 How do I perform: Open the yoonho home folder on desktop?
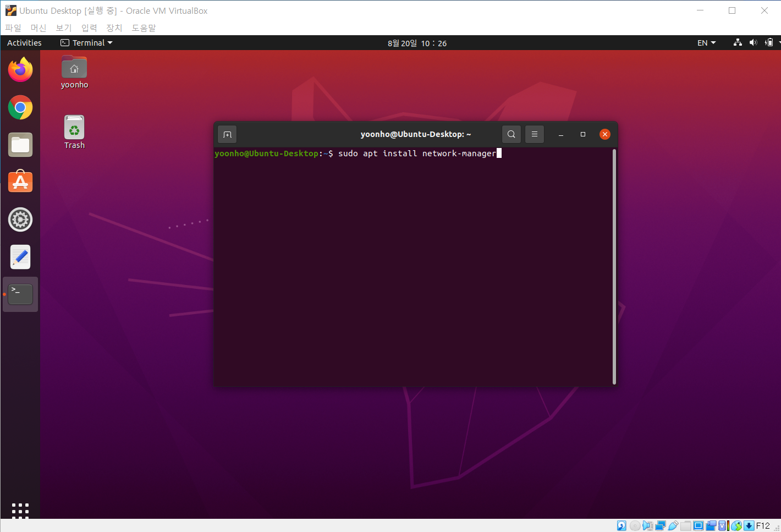(74, 72)
